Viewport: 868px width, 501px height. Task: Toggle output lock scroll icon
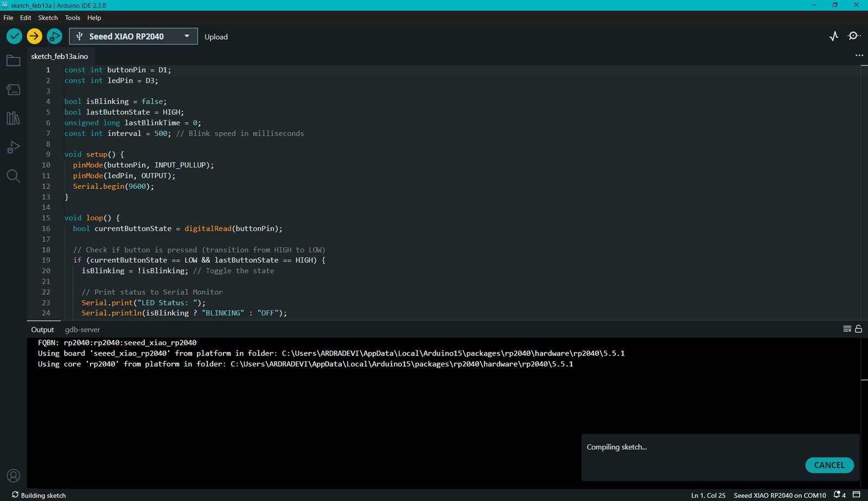(x=858, y=329)
